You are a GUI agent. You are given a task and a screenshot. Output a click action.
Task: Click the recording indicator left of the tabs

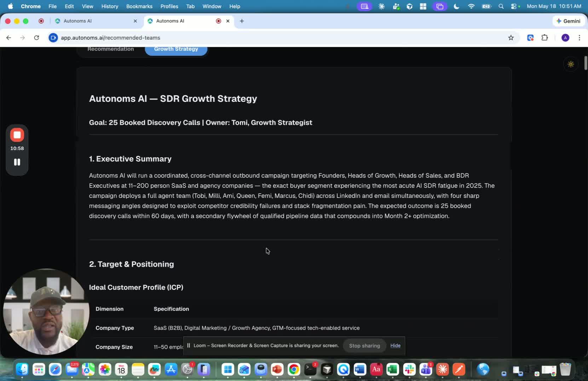pos(41,21)
